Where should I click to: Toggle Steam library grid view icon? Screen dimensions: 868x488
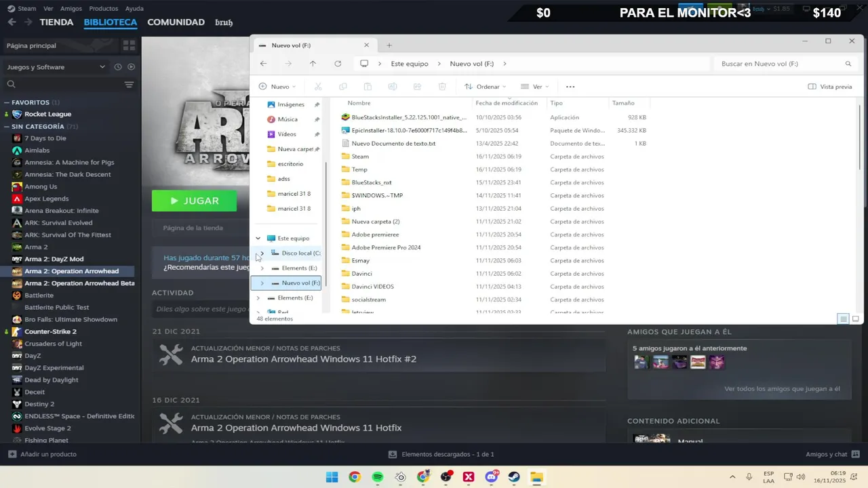tap(129, 45)
